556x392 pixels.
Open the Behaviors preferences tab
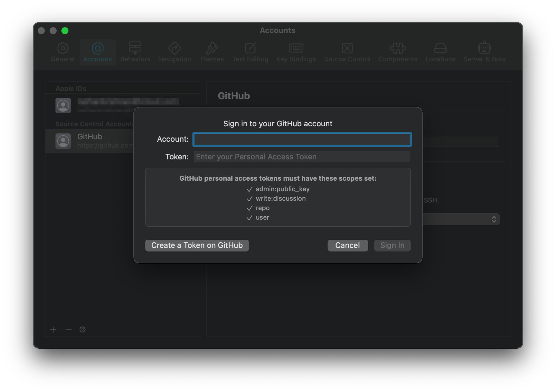coord(135,53)
